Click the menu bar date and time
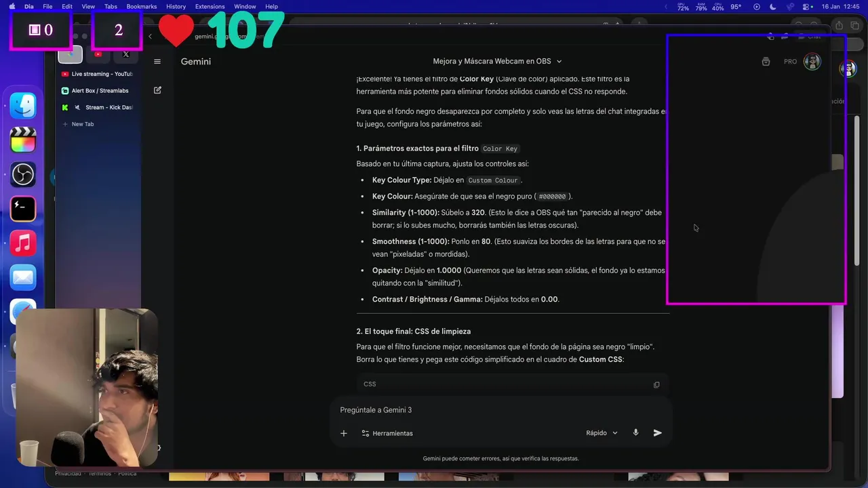Image resolution: width=868 pixels, height=488 pixels. pyautogui.click(x=841, y=7)
